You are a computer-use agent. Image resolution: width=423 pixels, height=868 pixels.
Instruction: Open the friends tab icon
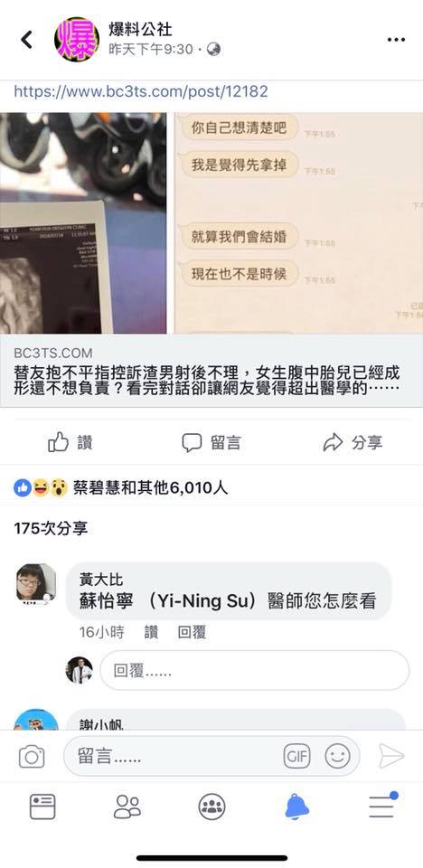click(127, 807)
